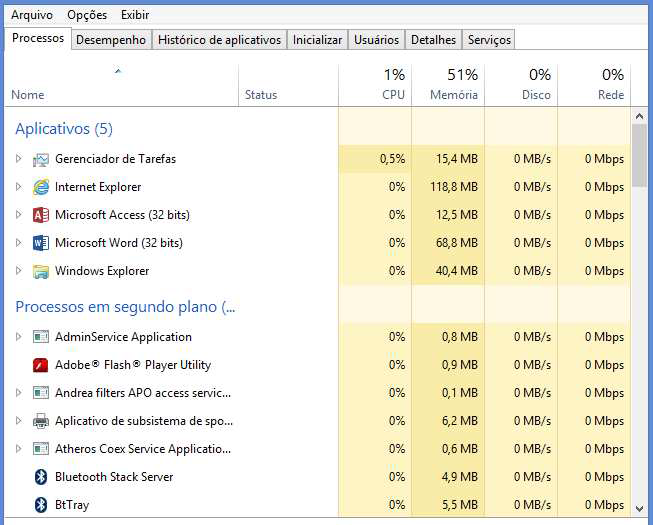The height and width of the screenshot is (525, 653).
Task: Expand the Gerenciador de Tarefas row
Action: 18,159
